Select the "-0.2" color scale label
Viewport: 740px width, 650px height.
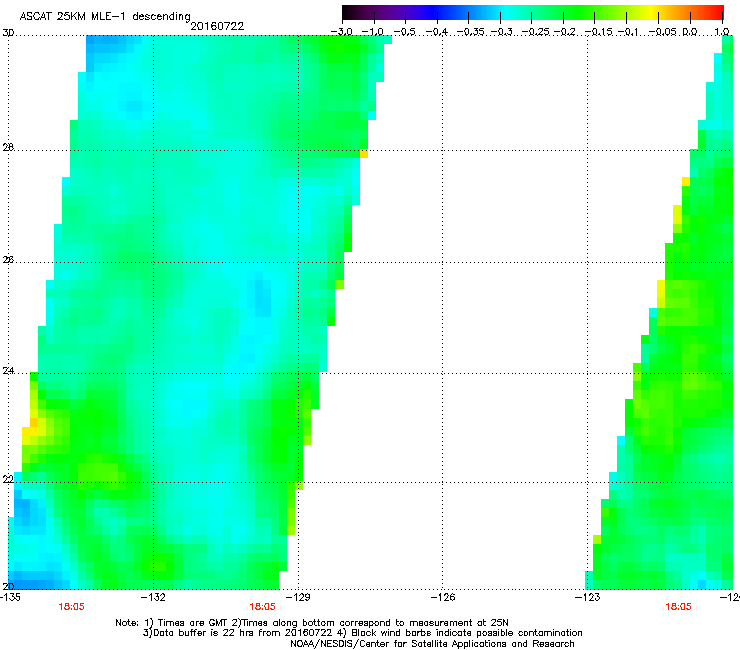coord(565,32)
